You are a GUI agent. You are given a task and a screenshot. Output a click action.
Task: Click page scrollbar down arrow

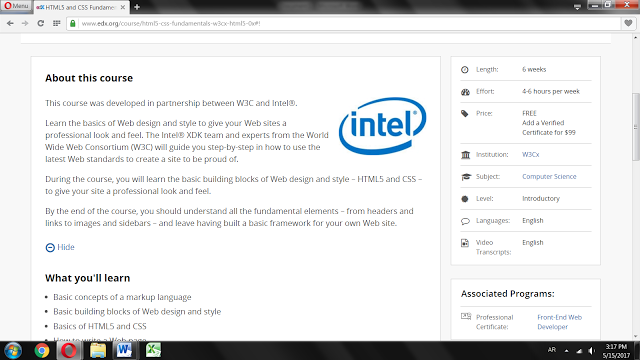(636, 337)
